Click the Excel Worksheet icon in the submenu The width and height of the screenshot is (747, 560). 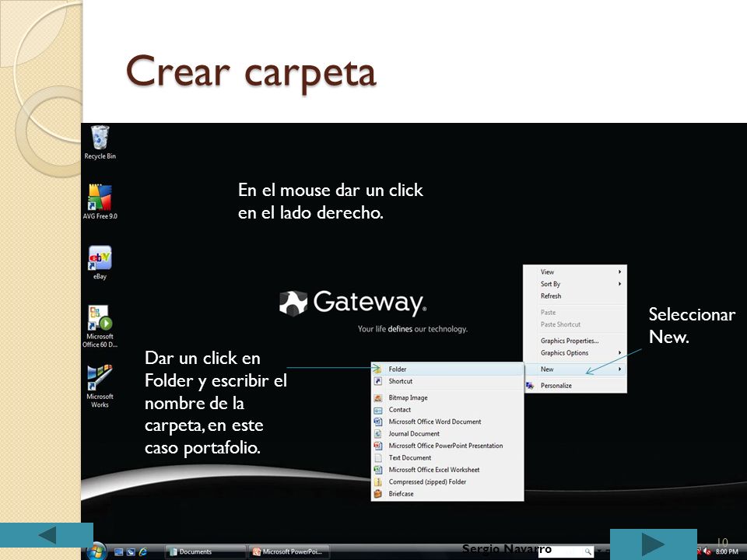click(x=378, y=470)
